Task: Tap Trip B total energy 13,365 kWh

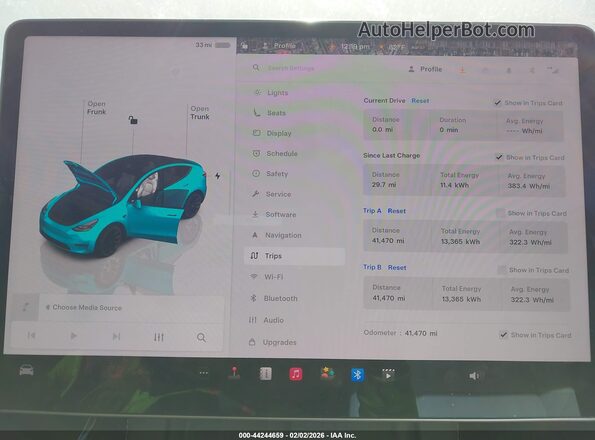Action: tap(461, 299)
